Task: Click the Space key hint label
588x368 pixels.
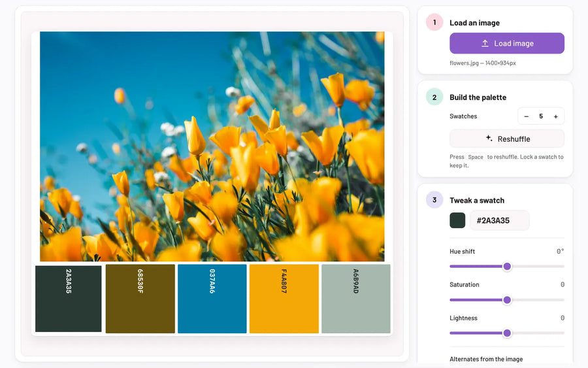Action: point(476,157)
